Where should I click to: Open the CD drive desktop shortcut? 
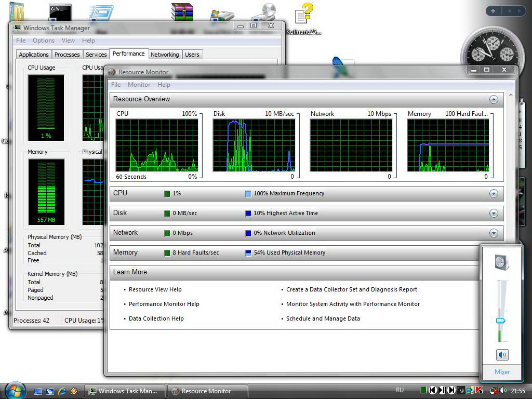pos(263,12)
